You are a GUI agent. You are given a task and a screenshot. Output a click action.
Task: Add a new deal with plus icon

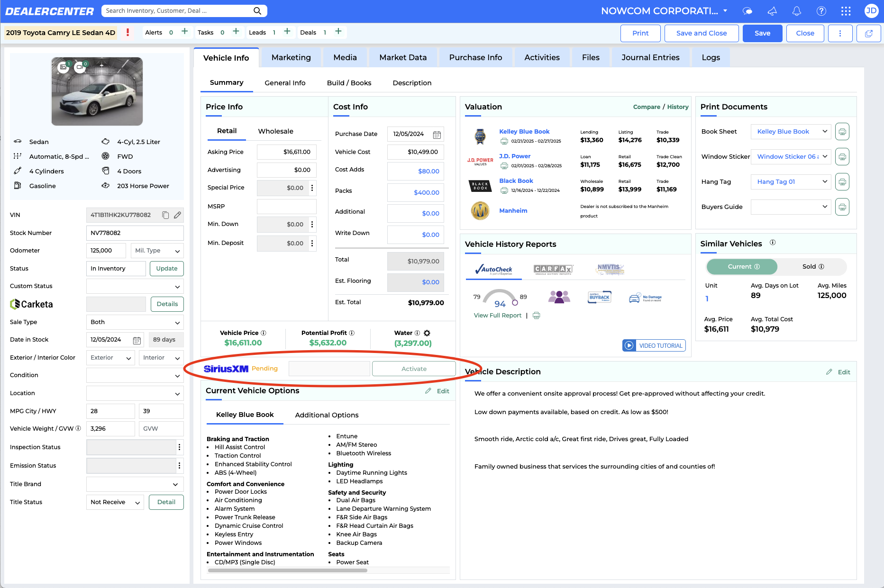pos(338,32)
